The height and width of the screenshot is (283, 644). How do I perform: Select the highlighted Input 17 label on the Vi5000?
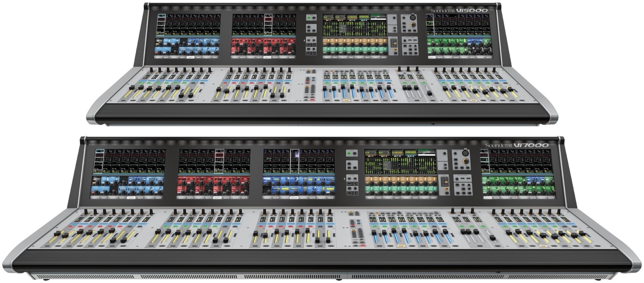coord(432,57)
